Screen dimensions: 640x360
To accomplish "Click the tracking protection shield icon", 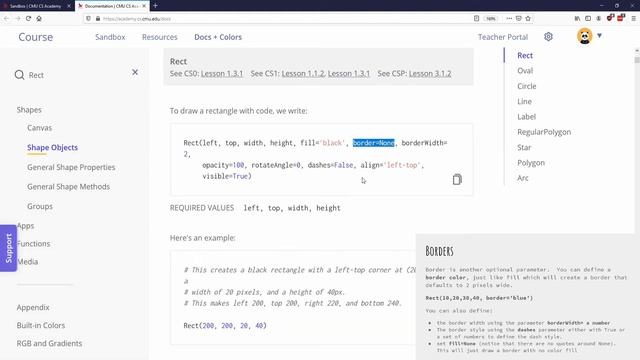I will (x=89, y=18).
